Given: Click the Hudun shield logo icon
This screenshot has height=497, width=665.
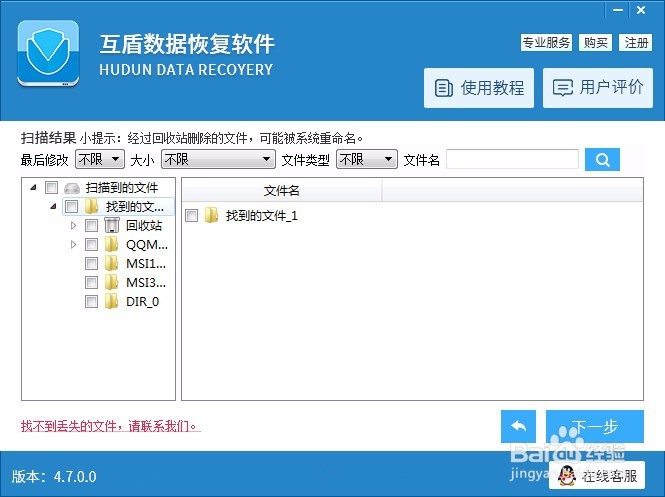Looking at the screenshot, I should pyautogui.click(x=48, y=53).
